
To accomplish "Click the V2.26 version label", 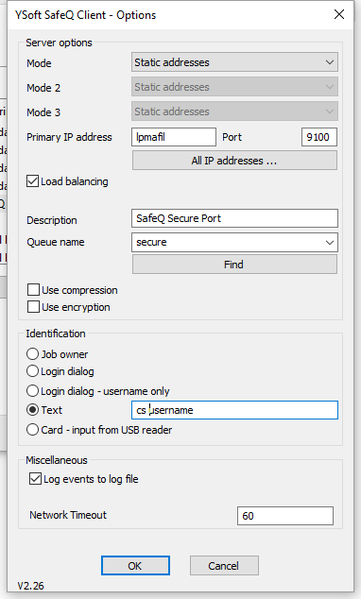I will click(x=31, y=586).
